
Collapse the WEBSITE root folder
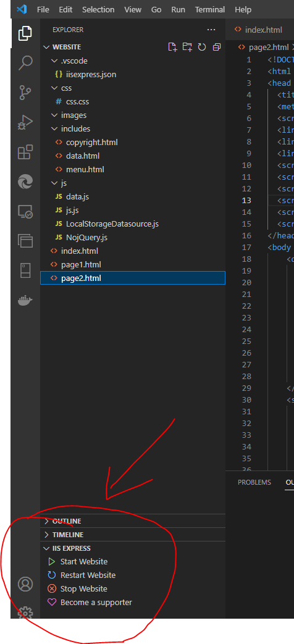[x=46, y=47]
